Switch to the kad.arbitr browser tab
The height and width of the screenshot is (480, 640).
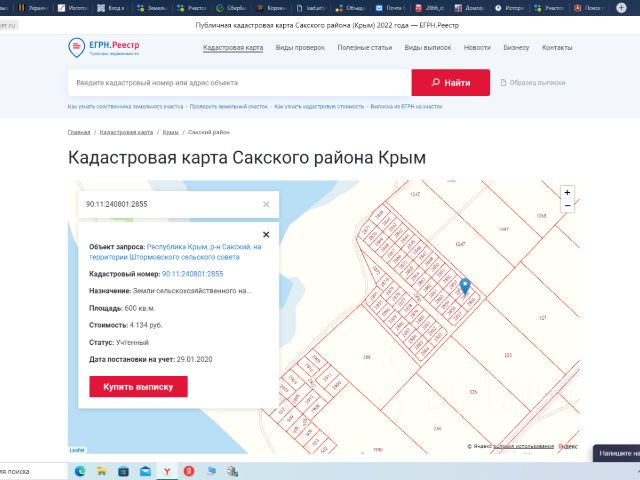coord(311,8)
